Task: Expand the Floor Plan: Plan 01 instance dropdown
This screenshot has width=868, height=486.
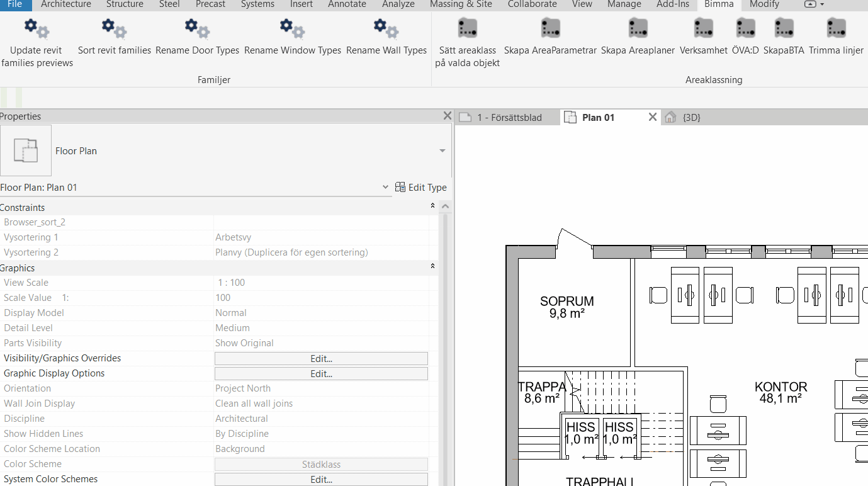Action: (x=385, y=188)
